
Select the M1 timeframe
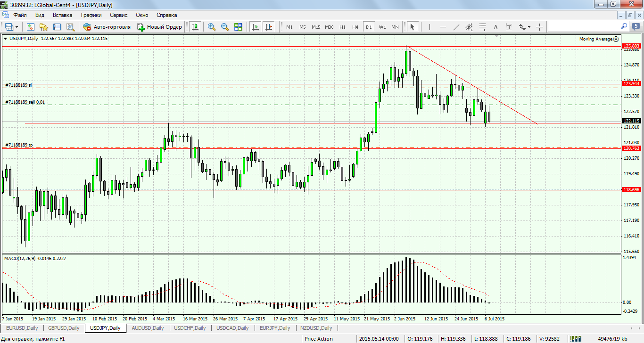click(289, 27)
